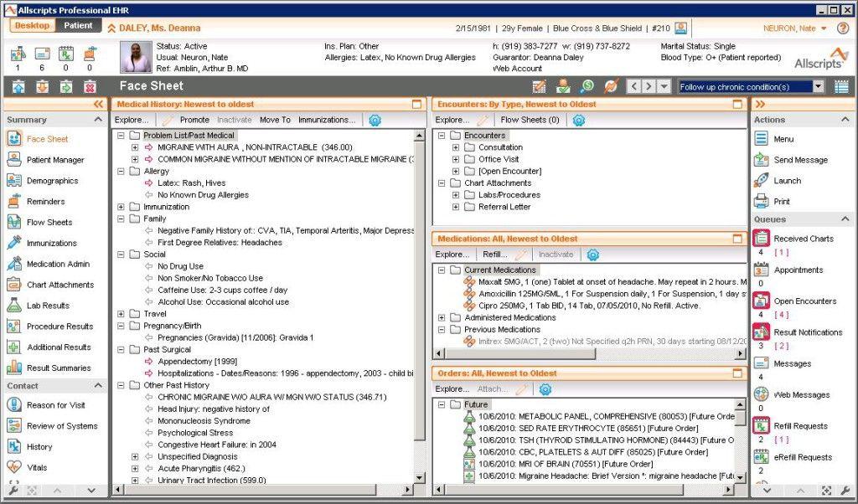
Task: Open Lab Results from the sidebar
Action: [x=47, y=306]
